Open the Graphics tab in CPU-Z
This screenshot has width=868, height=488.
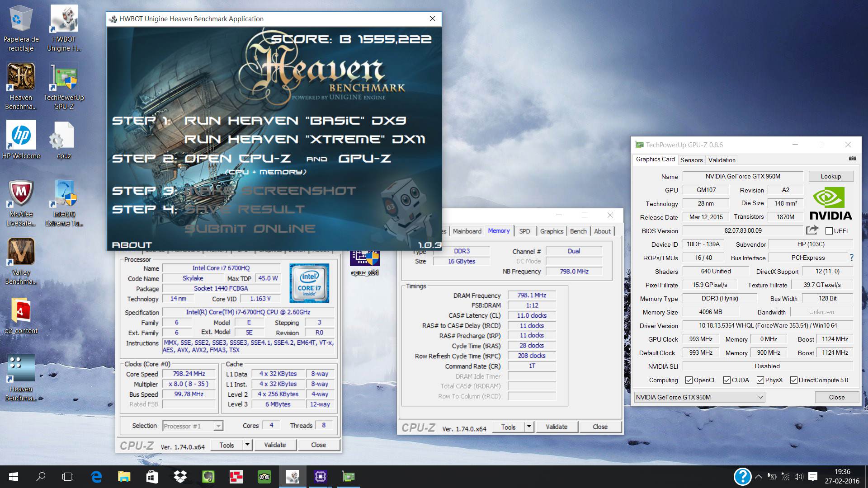552,231
